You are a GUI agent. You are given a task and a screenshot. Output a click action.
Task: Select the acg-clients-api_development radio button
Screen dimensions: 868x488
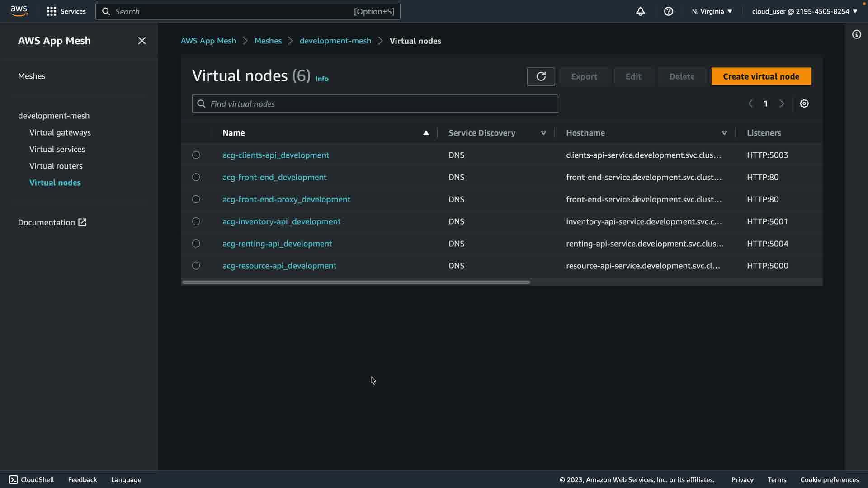click(196, 155)
